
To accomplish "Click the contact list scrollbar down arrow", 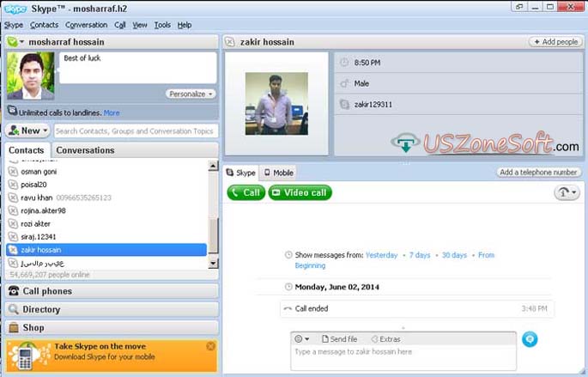I will (x=213, y=264).
